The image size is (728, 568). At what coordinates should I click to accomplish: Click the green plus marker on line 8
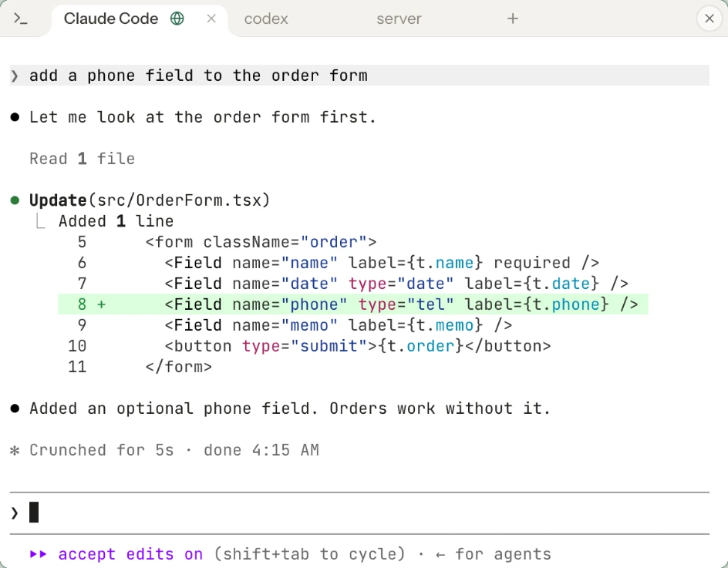point(101,304)
